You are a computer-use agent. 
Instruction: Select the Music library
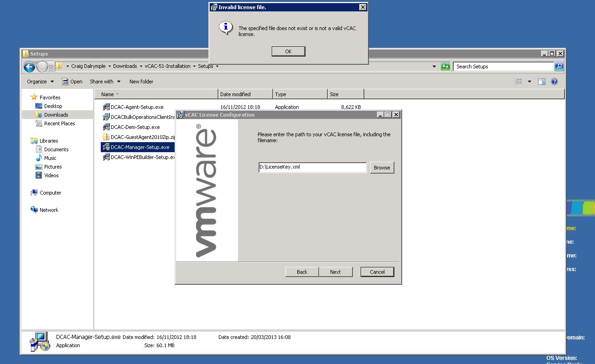pos(50,158)
